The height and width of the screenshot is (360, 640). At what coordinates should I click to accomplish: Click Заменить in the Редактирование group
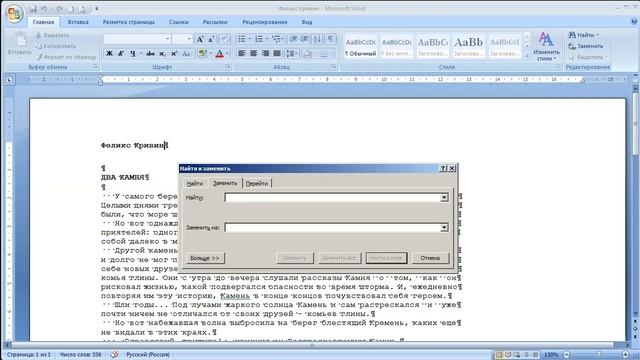point(586,46)
